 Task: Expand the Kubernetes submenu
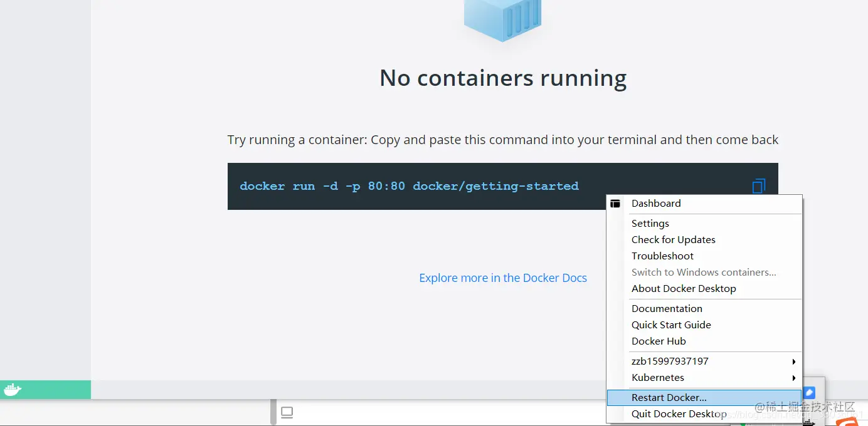click(x=704, y=378)
